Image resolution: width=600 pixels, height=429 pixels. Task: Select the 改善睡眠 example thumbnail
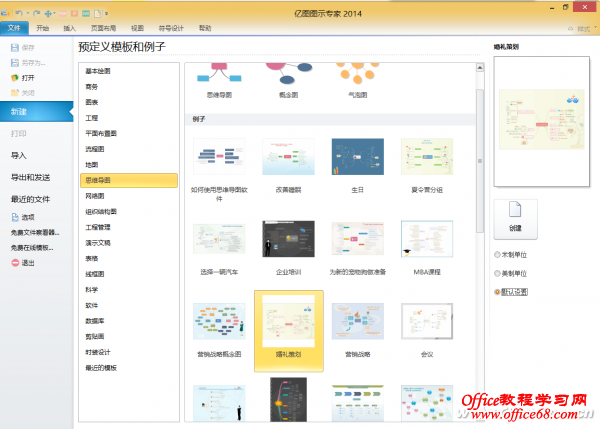point(289,157)
